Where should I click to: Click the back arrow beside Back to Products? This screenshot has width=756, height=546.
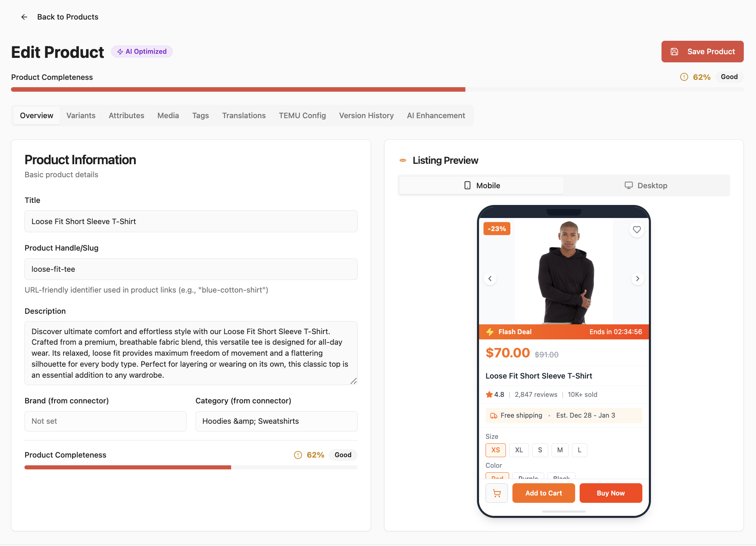click(x=24, y=17)
